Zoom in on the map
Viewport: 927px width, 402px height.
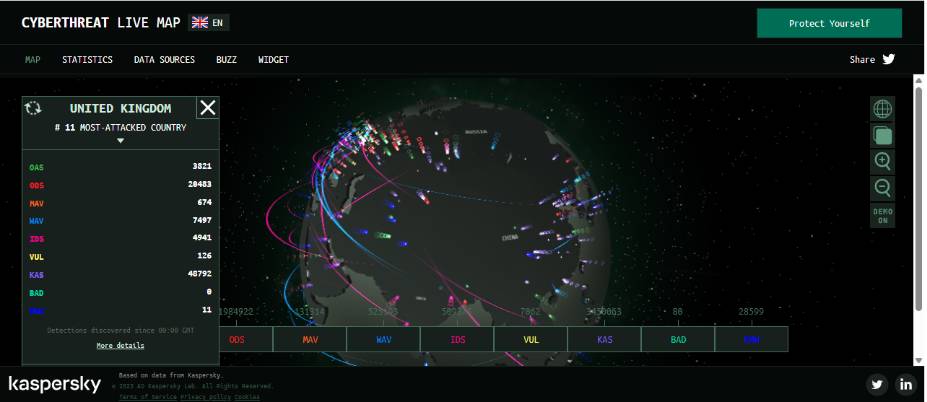tap(882, 161)
